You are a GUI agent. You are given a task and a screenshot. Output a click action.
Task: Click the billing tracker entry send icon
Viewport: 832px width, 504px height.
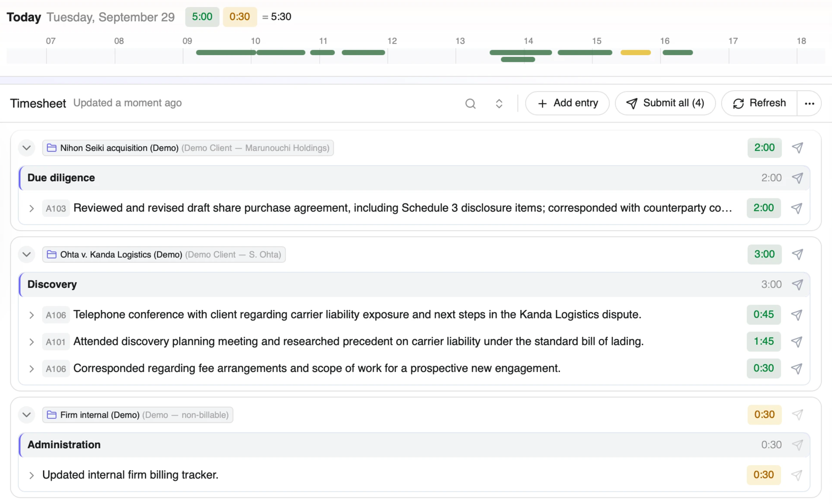(x=796, y=475)
